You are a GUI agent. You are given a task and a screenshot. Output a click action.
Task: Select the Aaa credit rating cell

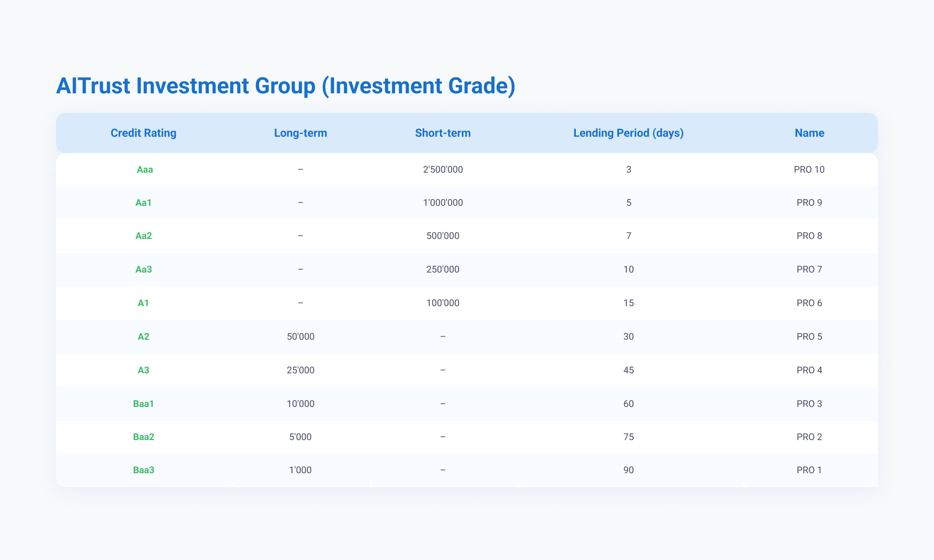145,169
